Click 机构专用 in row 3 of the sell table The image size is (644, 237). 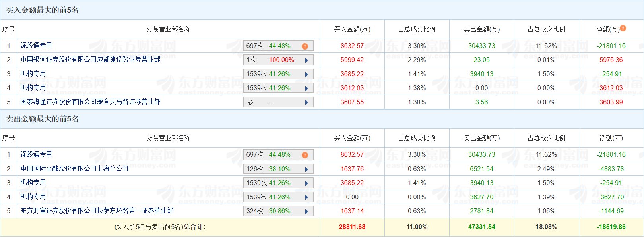[x=33, y=183]
